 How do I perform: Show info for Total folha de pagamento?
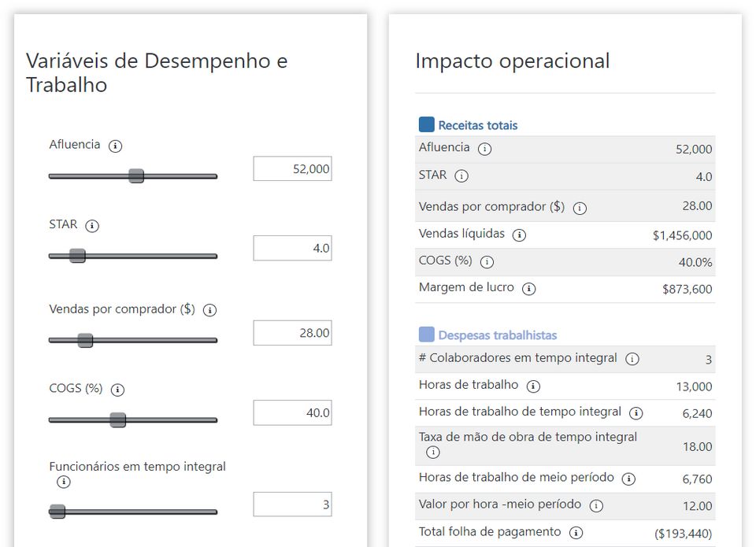coord(576,533)
